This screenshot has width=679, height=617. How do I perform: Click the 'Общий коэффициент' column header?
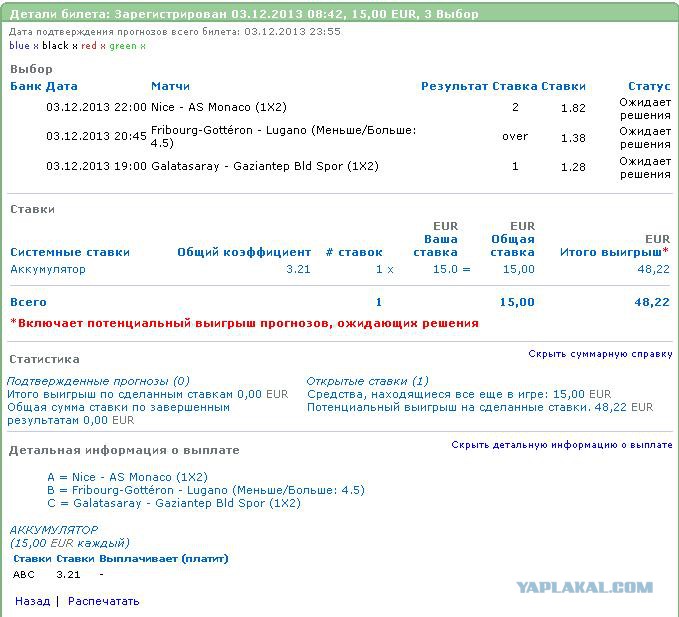point(244,253)
